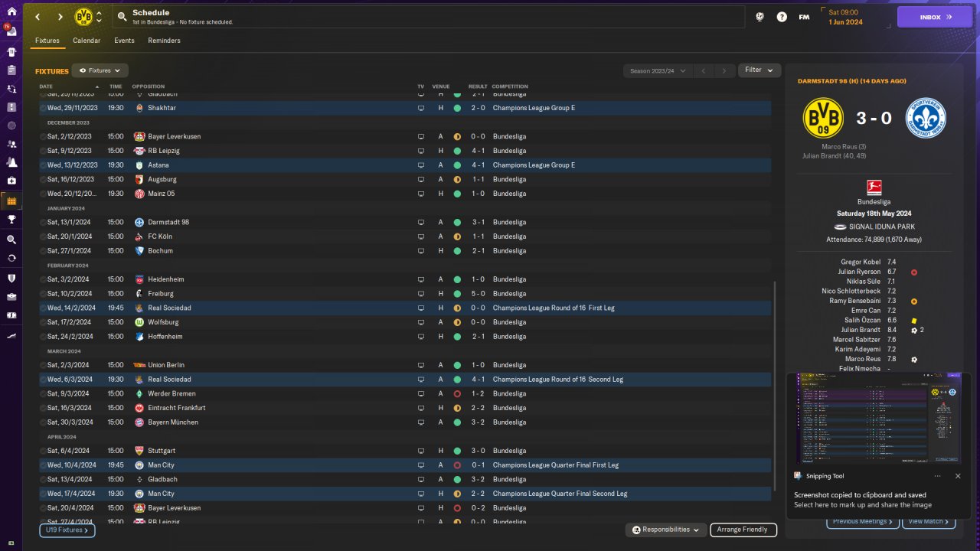Click the search magnifier beside Schedule title
Image resolution: width=980 pixels, height=551 pixels.
tap(122, 17)
